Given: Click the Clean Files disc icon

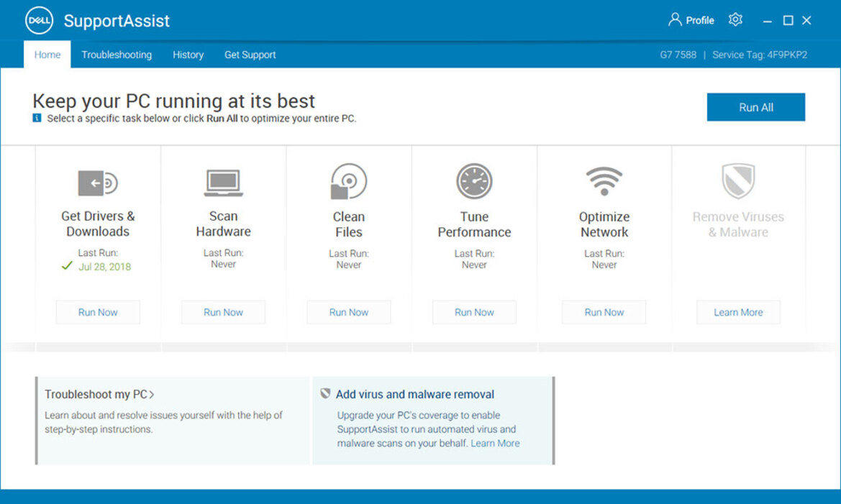Looking at the screenshot, I should pos(349,181).
